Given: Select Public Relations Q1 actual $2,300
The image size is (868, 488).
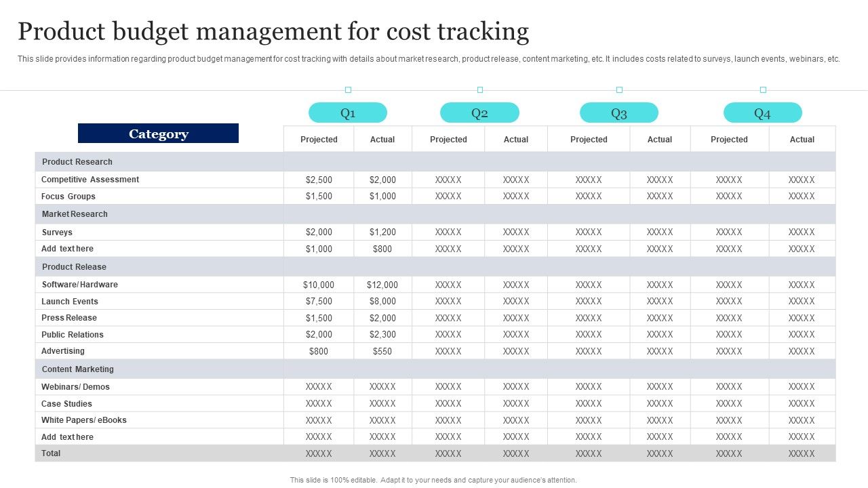Looking at the screenshot, I should click(x=382, y=335).
